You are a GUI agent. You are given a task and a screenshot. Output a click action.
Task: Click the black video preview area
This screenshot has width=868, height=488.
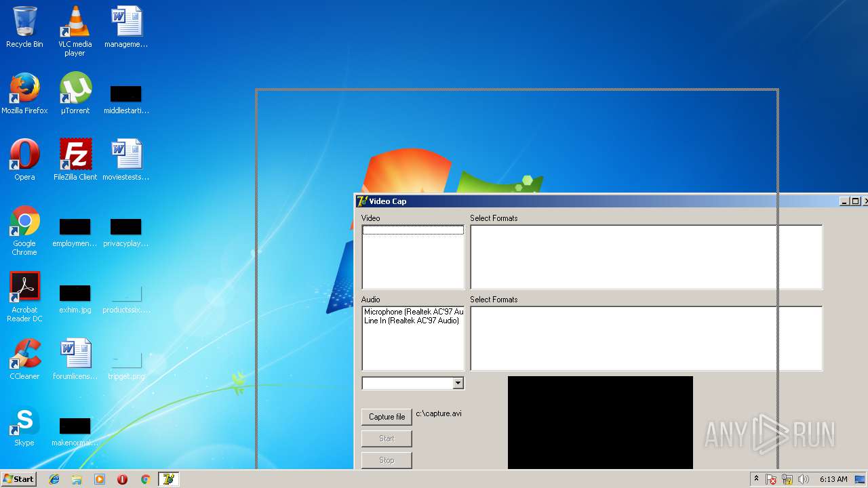click(600, 423)
